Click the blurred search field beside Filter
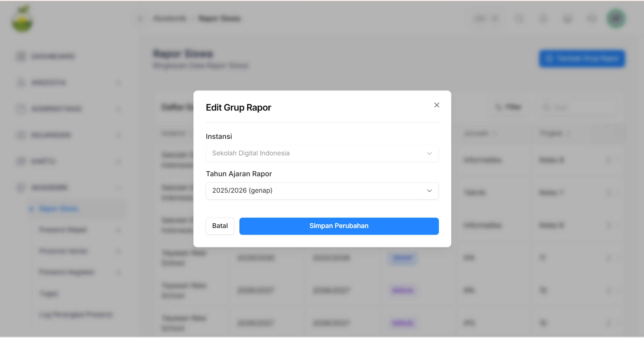 coord(577,107)
